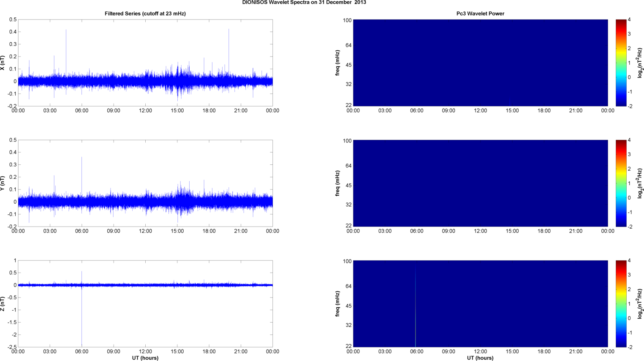Click the 'Z (nT)' y-axis label
Image resolution: width=644 pixels, height=361 pixels.
click(3, 304)
